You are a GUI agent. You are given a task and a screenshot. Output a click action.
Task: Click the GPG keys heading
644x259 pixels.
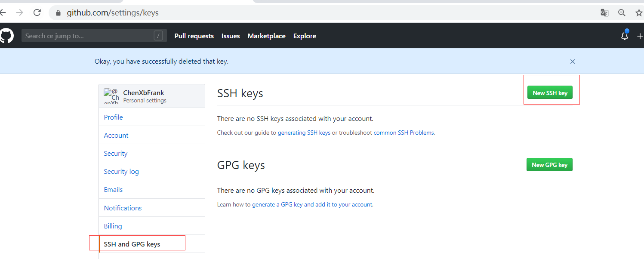[241, 165]
